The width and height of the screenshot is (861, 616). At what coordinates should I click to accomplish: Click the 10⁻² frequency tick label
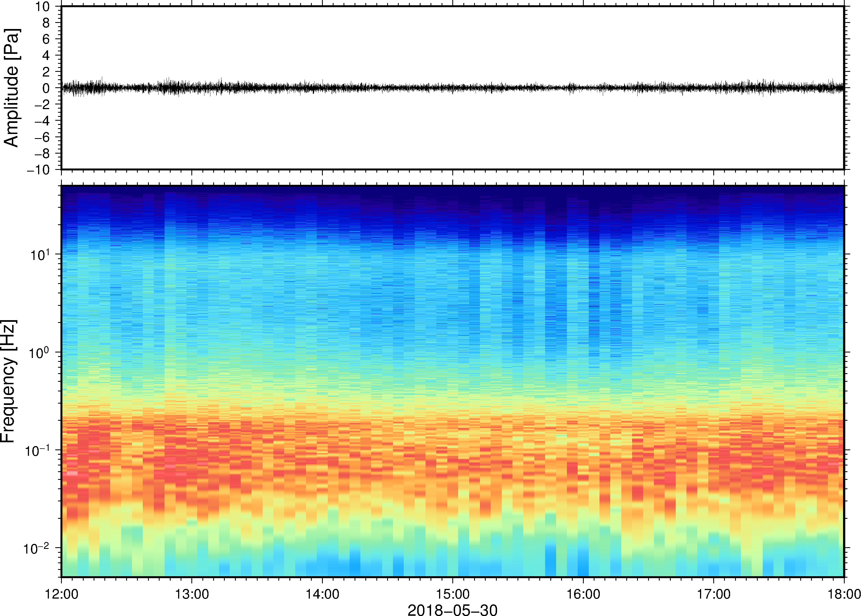(37, 548)
